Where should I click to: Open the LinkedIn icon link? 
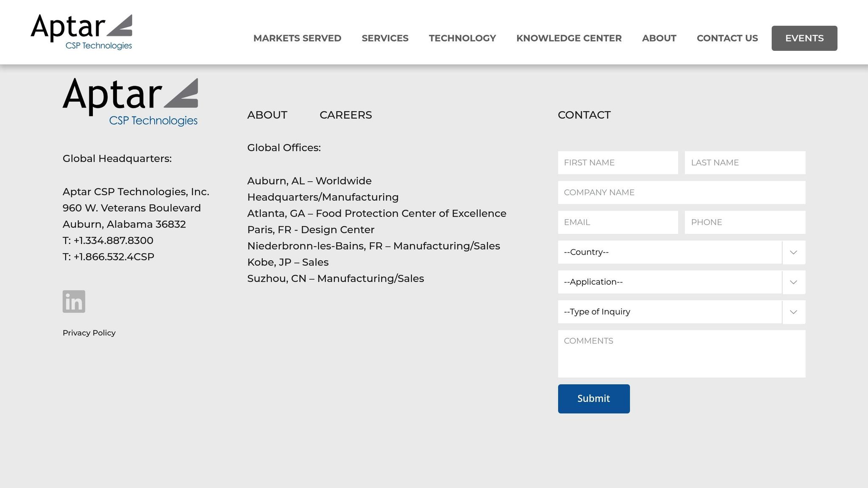coord(74,301)
